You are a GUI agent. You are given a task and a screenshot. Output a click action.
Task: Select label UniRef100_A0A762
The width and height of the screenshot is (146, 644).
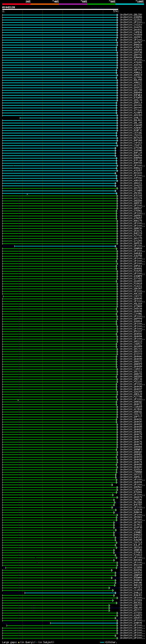[x=131, y=65]
